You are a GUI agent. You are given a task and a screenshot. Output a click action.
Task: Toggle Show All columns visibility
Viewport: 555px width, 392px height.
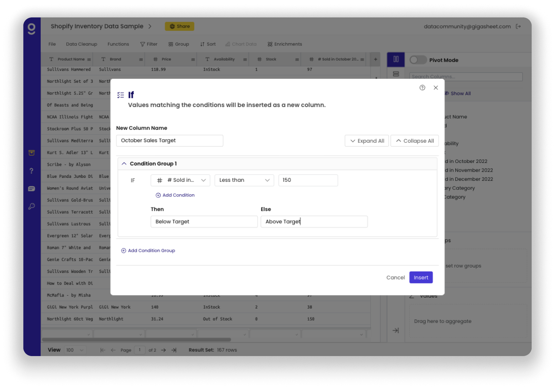pyautogui.click(x=458, y=93)
